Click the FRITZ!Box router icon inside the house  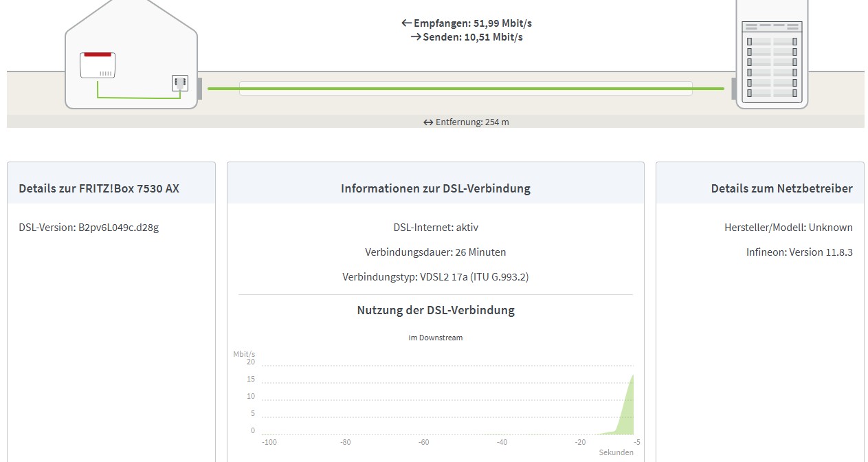tap(98, 65)
